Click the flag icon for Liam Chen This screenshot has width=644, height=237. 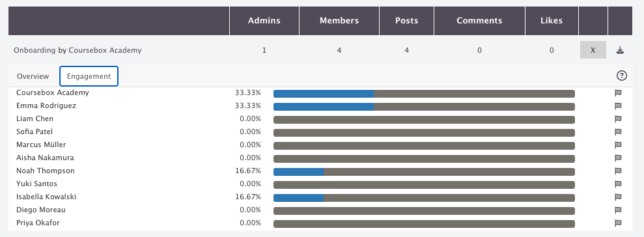pos(618,119)
